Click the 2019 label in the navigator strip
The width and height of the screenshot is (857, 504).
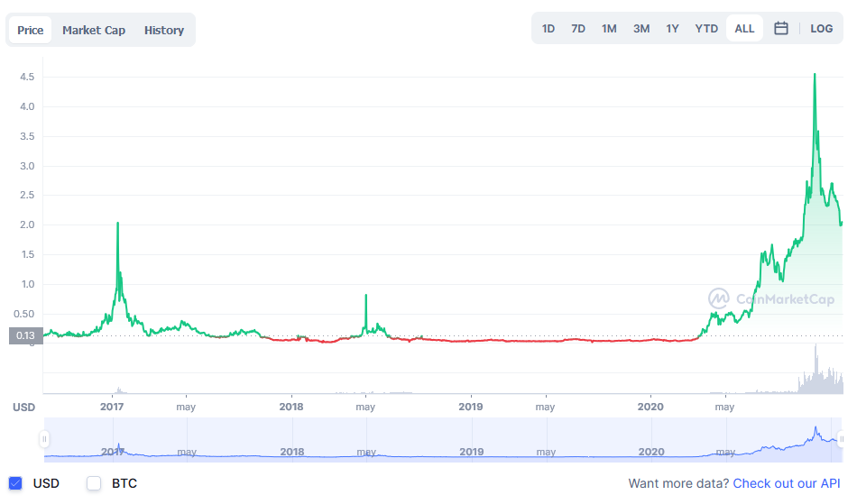pyautogui.click(x=471, y=452)
